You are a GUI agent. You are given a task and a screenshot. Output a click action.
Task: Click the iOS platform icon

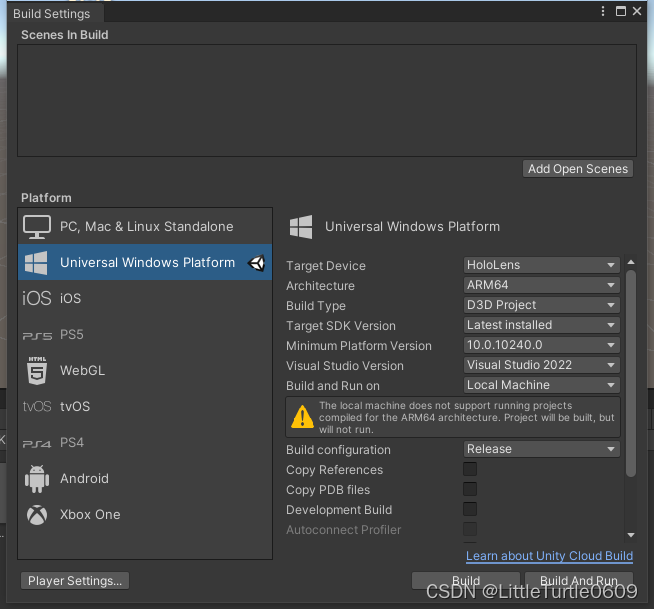(x=37, y=299)
